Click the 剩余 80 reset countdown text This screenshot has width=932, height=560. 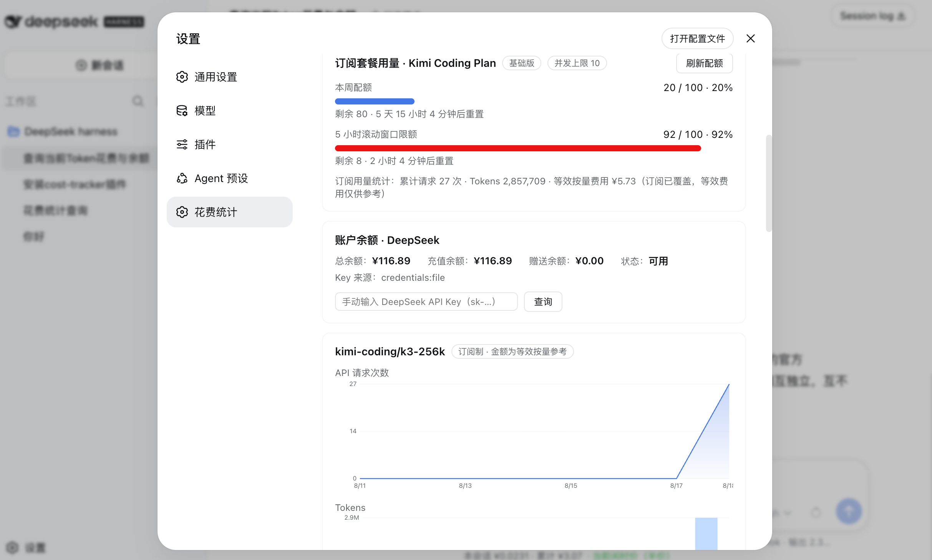[x=409, y=114]
